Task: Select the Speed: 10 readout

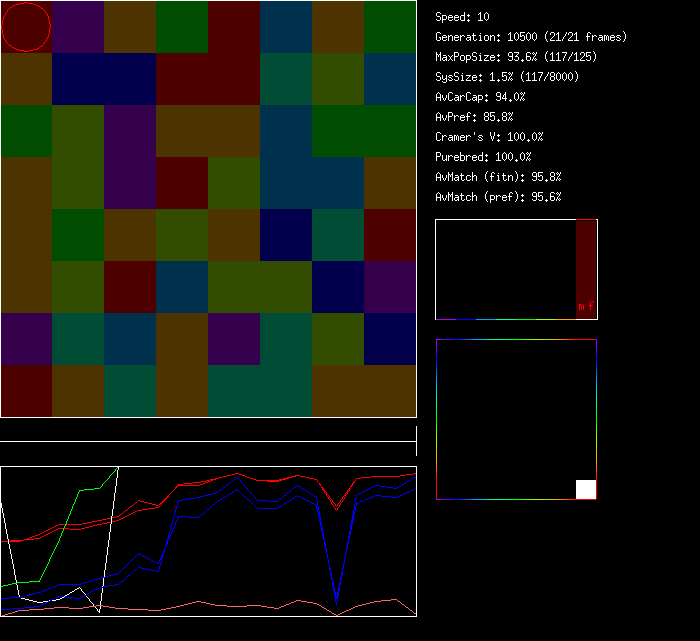Action: click(462, 17)
